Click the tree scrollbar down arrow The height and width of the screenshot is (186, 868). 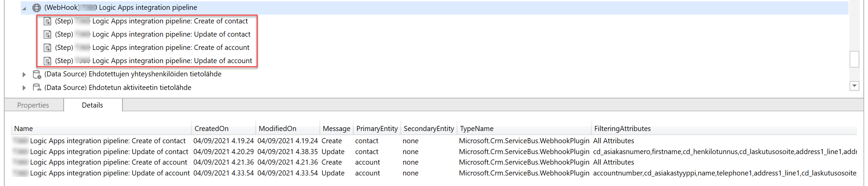(x=854, y=86)
